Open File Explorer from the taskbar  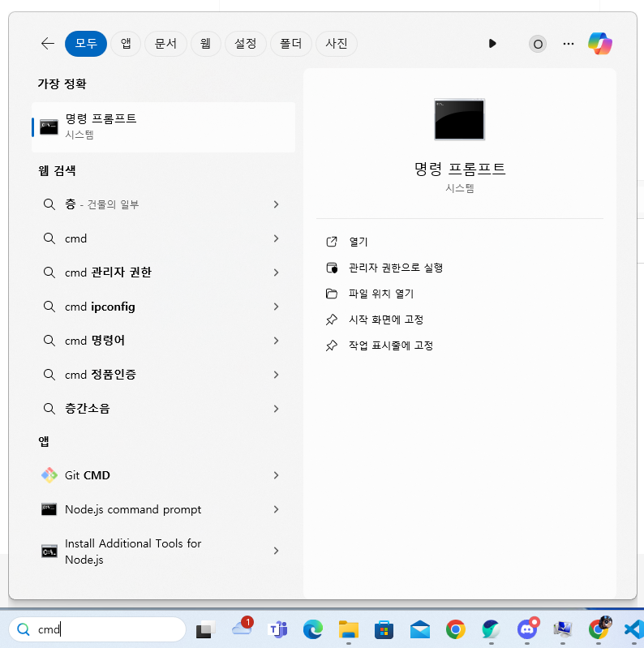click(349, 630)
